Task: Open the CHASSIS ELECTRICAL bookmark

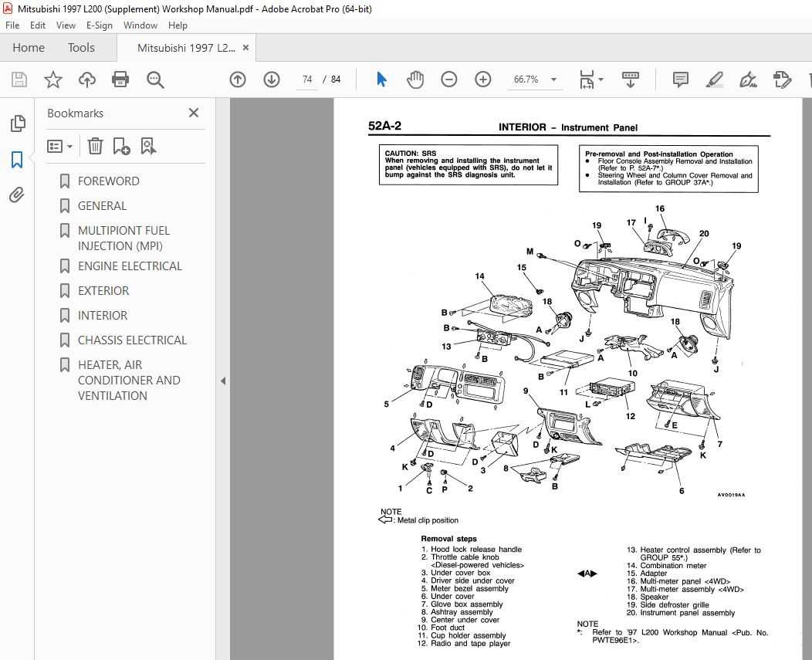Action: click(132, 340)
